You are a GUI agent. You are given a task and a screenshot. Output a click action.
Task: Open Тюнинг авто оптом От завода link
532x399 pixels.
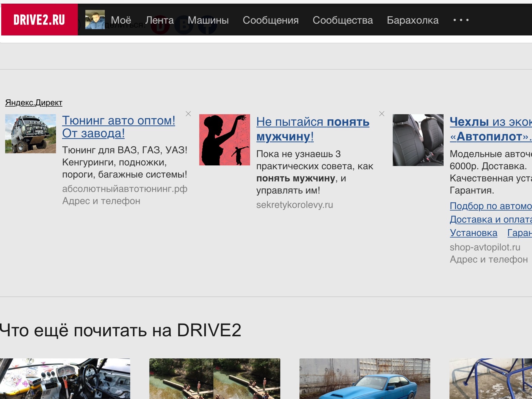119,127
